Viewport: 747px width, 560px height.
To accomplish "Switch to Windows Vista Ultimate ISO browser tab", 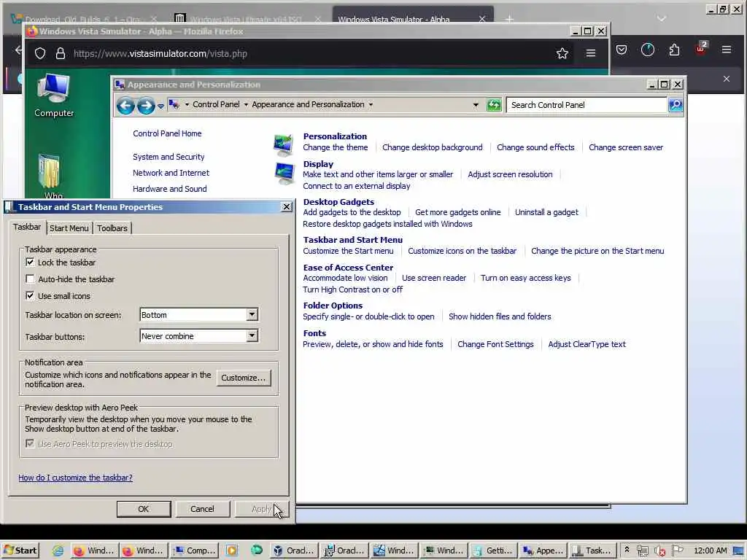I will point(245,19).
